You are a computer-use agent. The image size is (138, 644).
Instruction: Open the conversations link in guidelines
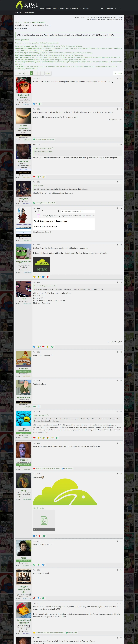tap(23, 50)
